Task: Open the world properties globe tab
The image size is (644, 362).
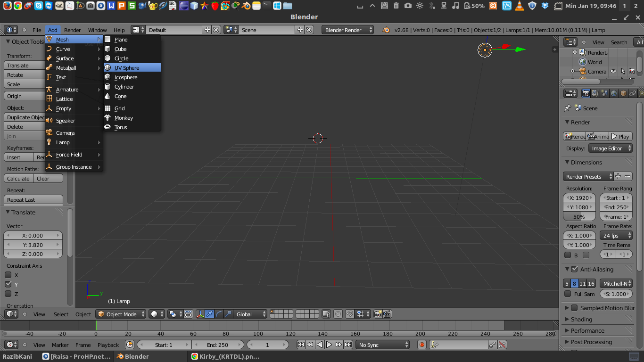Action: coord(614,93)
